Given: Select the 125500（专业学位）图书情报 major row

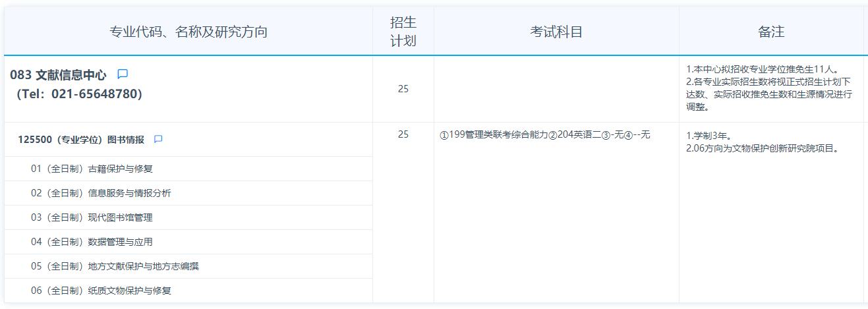Looking at the screenshot, I should pyautogui.click(x=81, y=140).
